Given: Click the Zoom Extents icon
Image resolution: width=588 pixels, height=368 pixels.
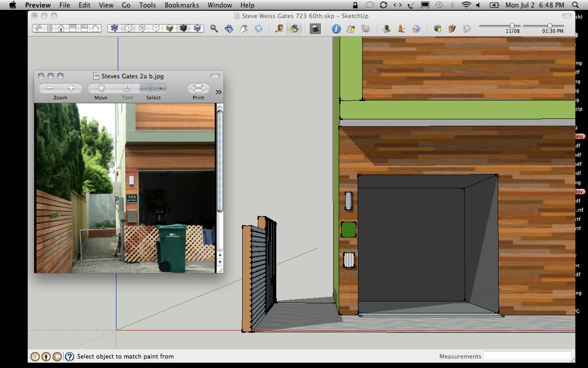Looking at the screenshot, I should [x=259, y=29].
